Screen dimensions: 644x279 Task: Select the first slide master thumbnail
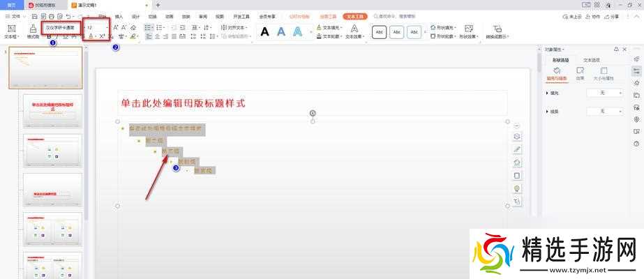click(x=45, y=68)
